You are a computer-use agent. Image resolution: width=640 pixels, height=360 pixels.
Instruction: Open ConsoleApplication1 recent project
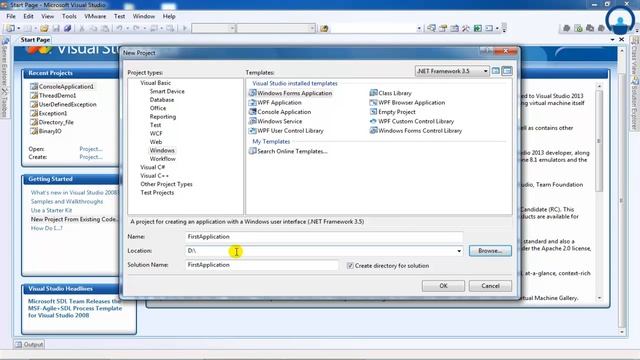click(62, 87)
